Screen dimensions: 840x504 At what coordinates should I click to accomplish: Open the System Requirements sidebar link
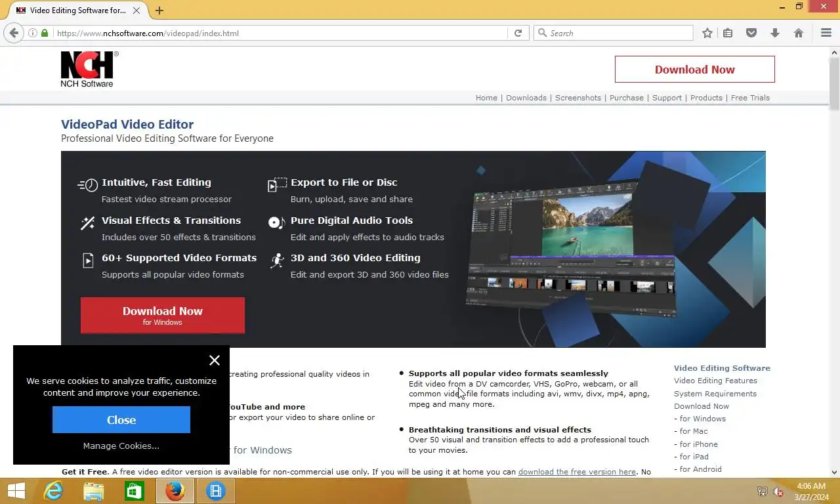[715, 394]
